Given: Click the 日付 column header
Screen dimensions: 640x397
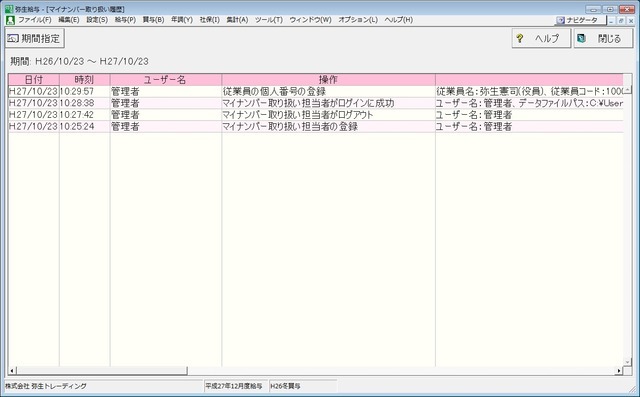Looking at the screenshot, I should click(33, 80).
